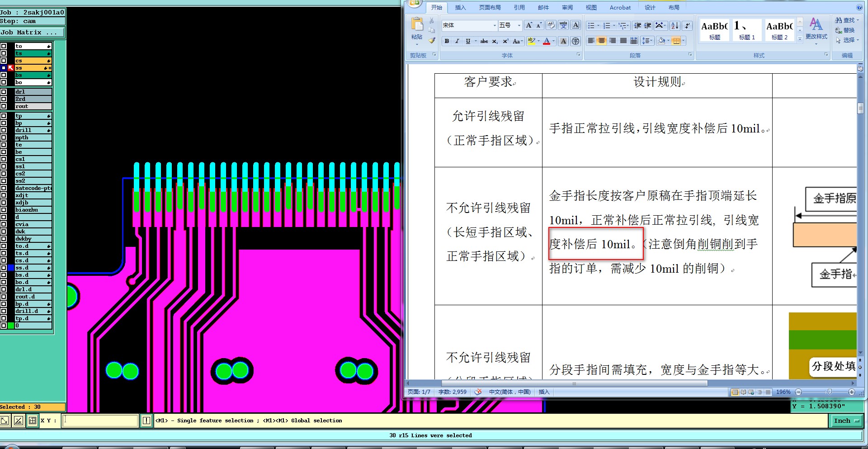
Task: Open the phonetic guide (wén) tool
Action: pos(563,25)
